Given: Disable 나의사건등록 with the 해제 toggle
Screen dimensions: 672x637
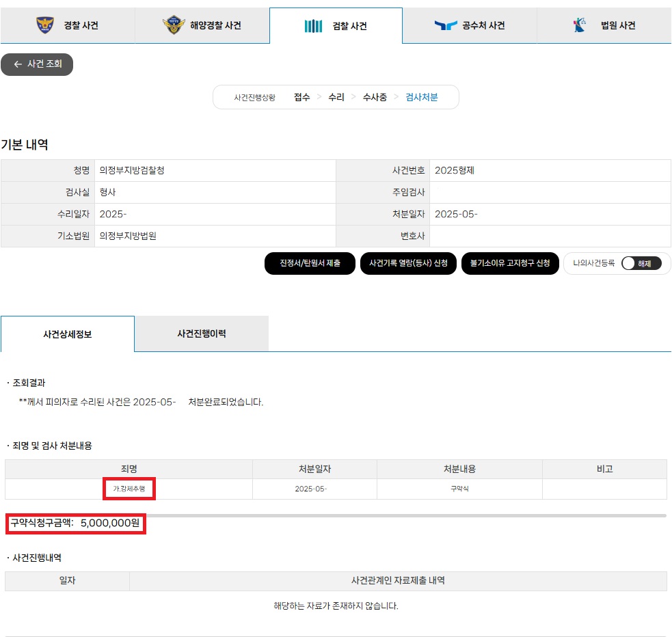Looking at the screenshot, I should (641, 263).
